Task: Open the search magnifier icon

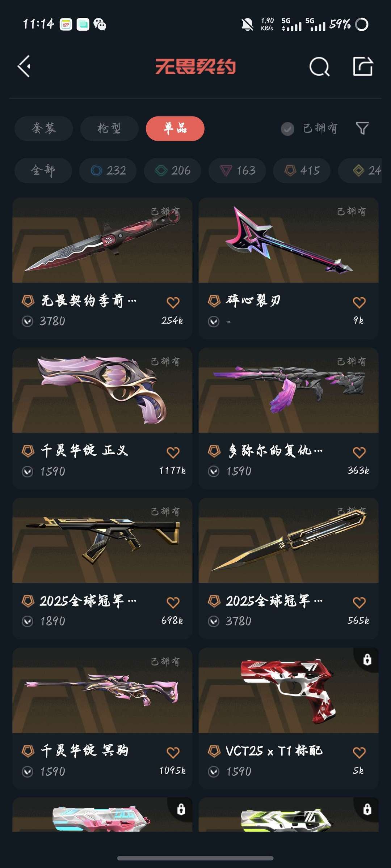Action: pos(319,67)
